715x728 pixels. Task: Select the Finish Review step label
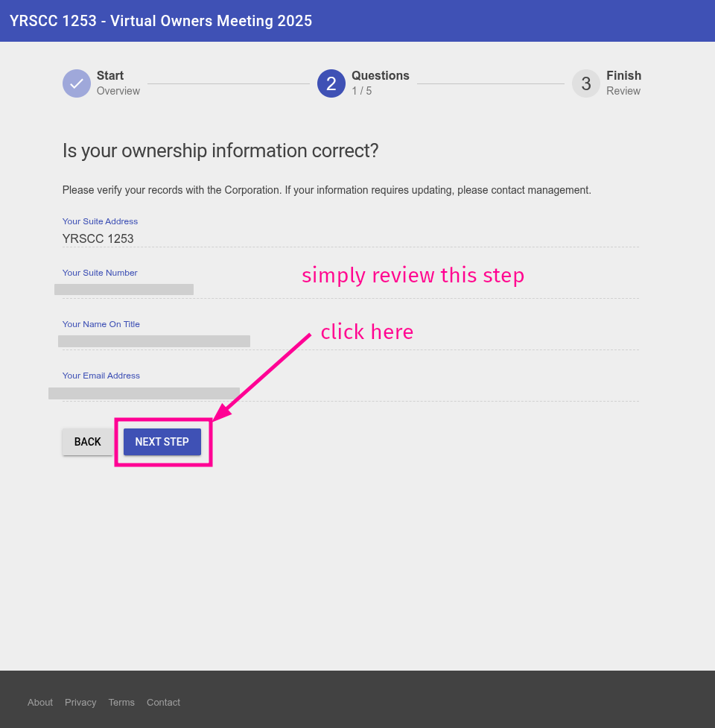coord(623,83)
